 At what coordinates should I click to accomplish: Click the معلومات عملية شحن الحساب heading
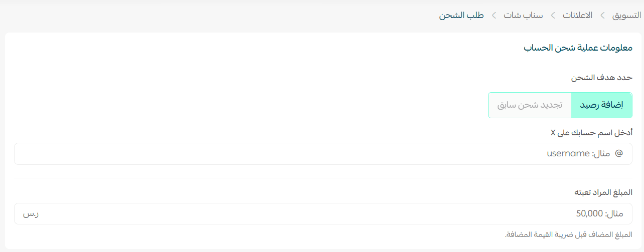pyautogui.click(x=578, y=48)
